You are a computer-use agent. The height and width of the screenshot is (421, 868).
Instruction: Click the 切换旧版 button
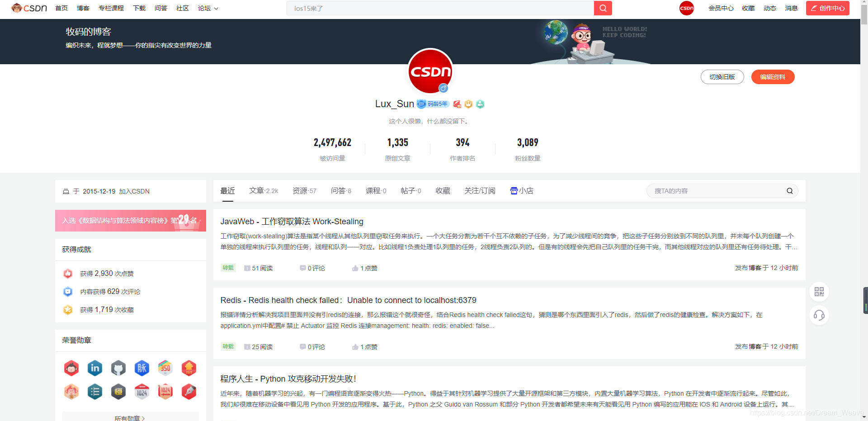[722, 77]
